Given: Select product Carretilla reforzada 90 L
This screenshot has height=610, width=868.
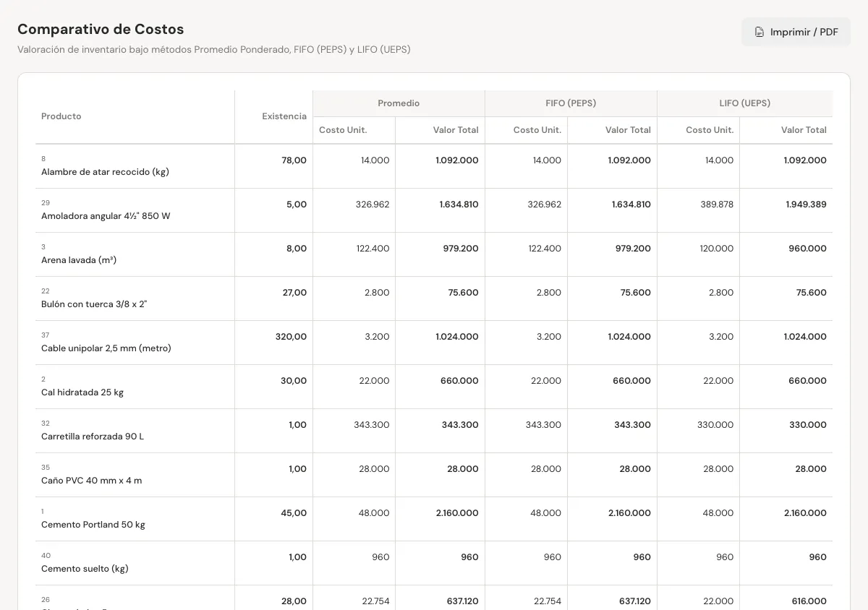Looking at the screenshot, I should (93, 437).
